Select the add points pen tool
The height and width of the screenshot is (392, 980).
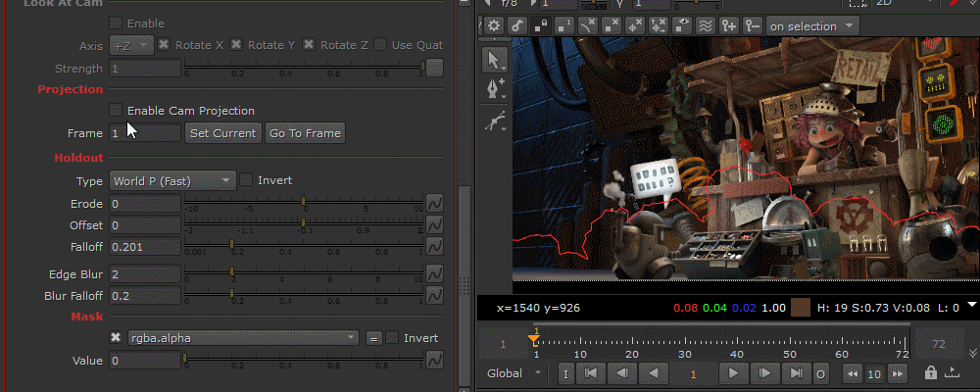click(x=495, y=89)
